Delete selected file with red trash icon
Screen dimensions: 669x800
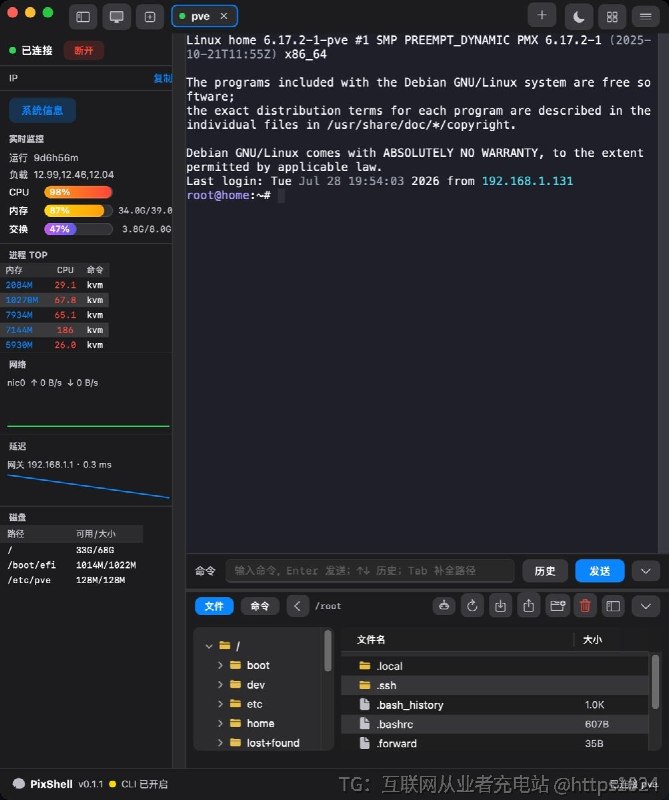pyautogui.click(x=585, y=606)
